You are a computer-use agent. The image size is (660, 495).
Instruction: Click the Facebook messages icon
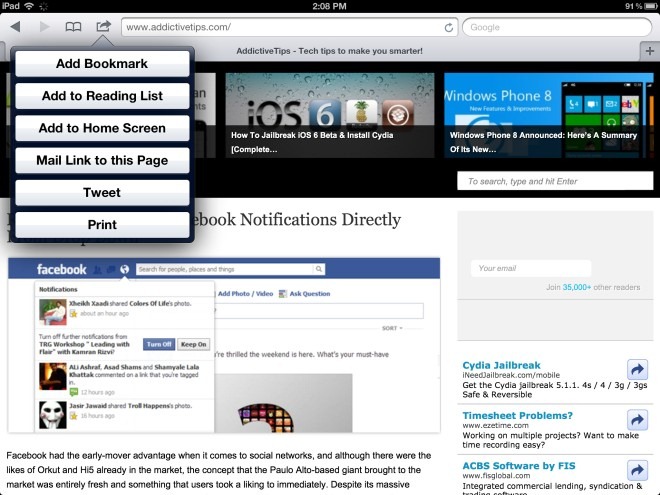point(111,269)
